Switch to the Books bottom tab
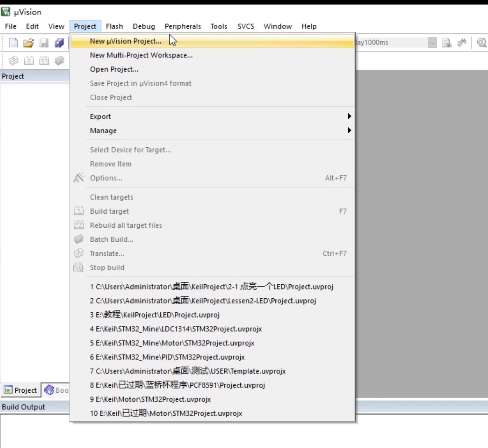Screen dimensions: 488x448 pyautogui.click(x=56, y=390)
